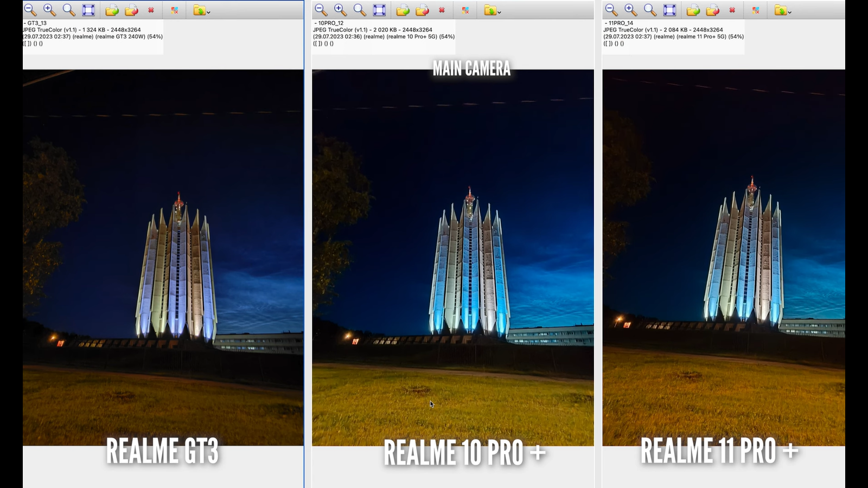Click the colored squares icon in 11PRO_14 pane
The width and height of the screenshot is (868, 488).
[756, 10]
